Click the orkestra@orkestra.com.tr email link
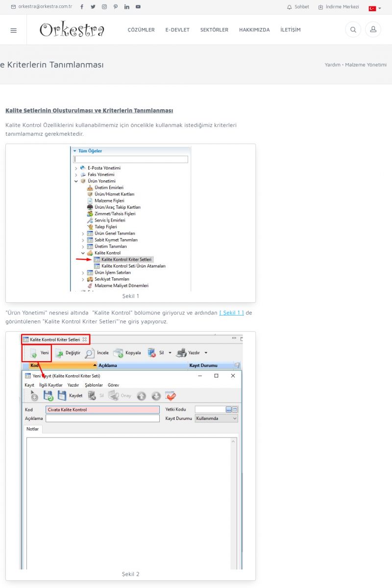 pyautogui.click(x=42, y=7)
